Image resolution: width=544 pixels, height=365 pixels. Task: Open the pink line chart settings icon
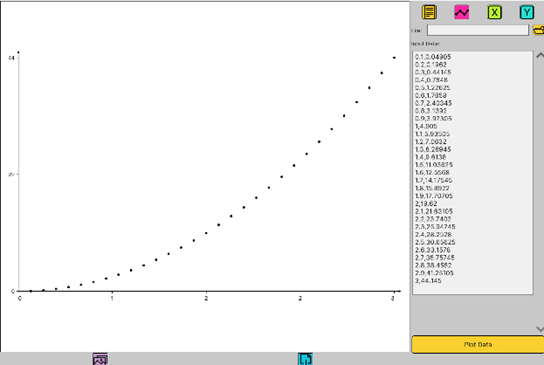coord(461,12)
